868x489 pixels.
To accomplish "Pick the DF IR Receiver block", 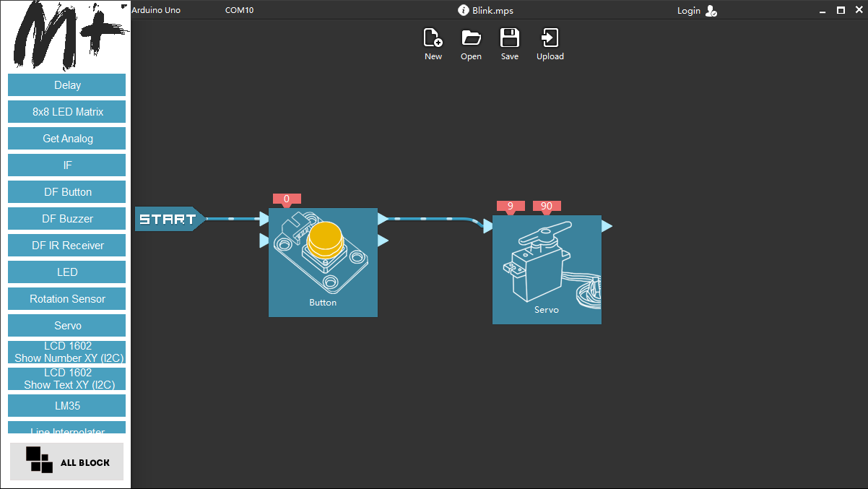I will tap(67, 246).
